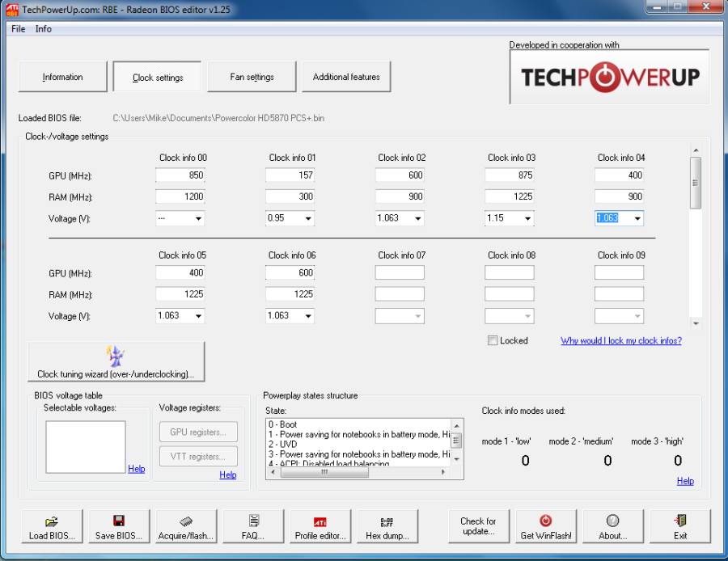Click the Hex dump icon
Image resolution: width=728 pixels, height=561 pixels.
(387, 522)
